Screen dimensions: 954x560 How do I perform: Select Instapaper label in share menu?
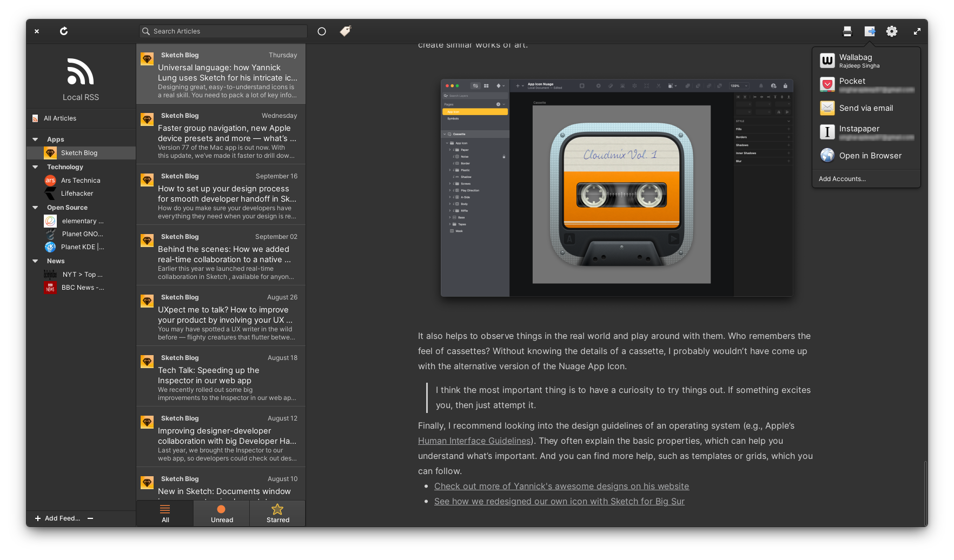pos(859,129)
